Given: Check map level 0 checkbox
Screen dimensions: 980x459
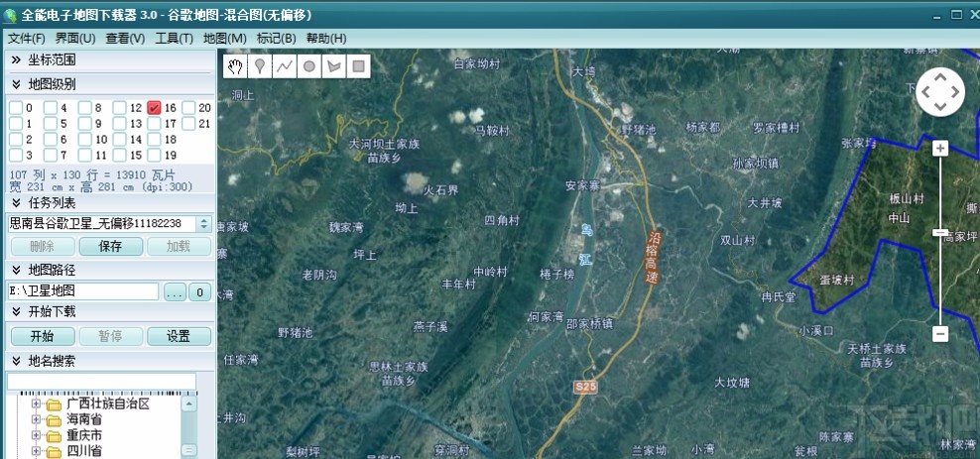Looking at the screenshot, I should click(16, 107).
